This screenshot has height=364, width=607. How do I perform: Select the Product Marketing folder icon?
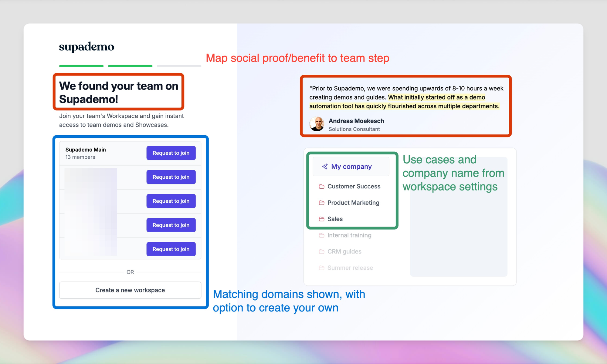coord(322,203)
